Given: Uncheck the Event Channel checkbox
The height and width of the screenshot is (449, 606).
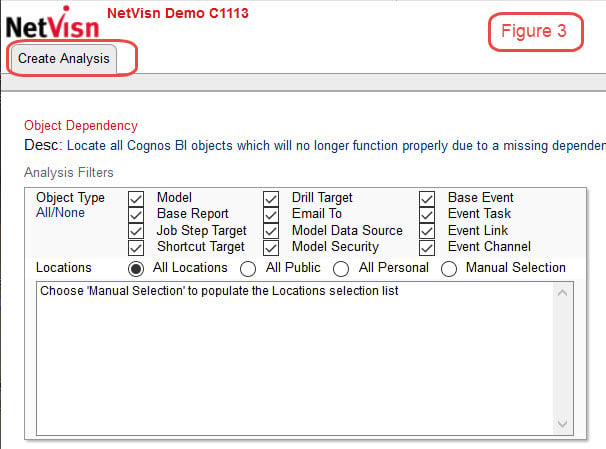Looking at the screenshot, I should [x=427, y=248].
